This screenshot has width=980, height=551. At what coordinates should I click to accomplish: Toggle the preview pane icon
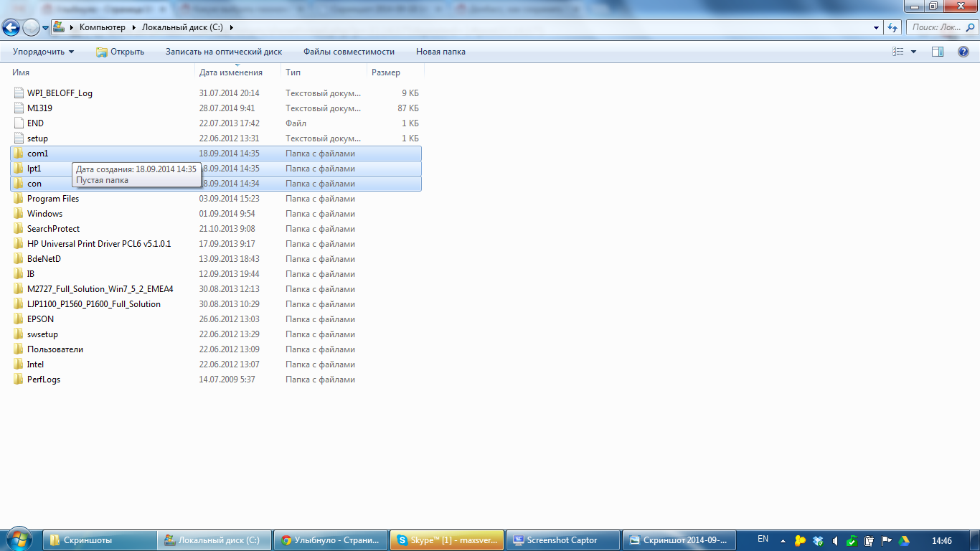point(938,52)
